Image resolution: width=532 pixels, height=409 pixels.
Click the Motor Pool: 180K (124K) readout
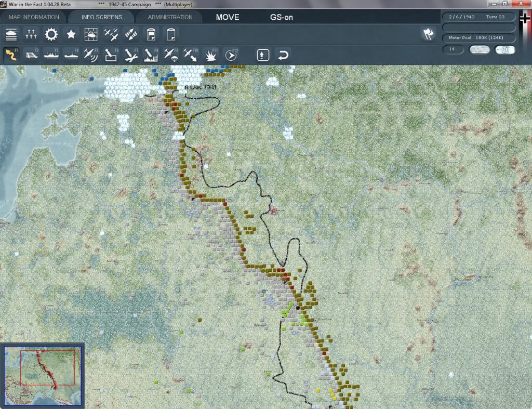click(x=478, y=37)
